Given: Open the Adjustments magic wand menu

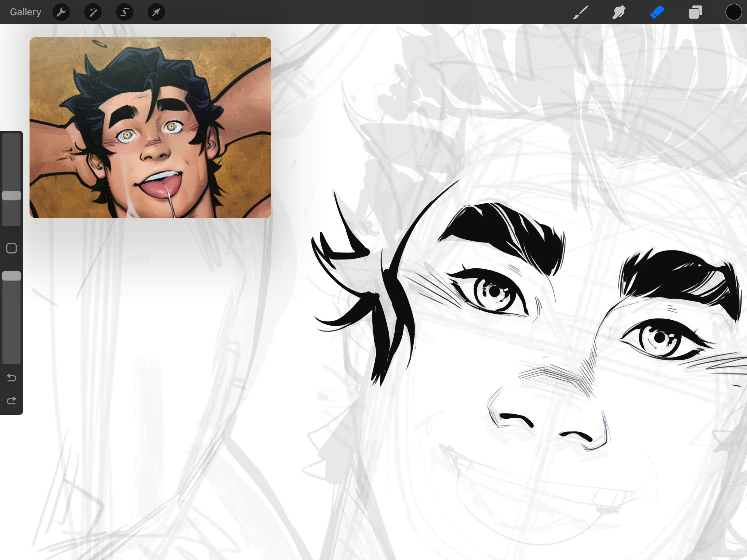Looking at the screenshot, I should point(93,12).
